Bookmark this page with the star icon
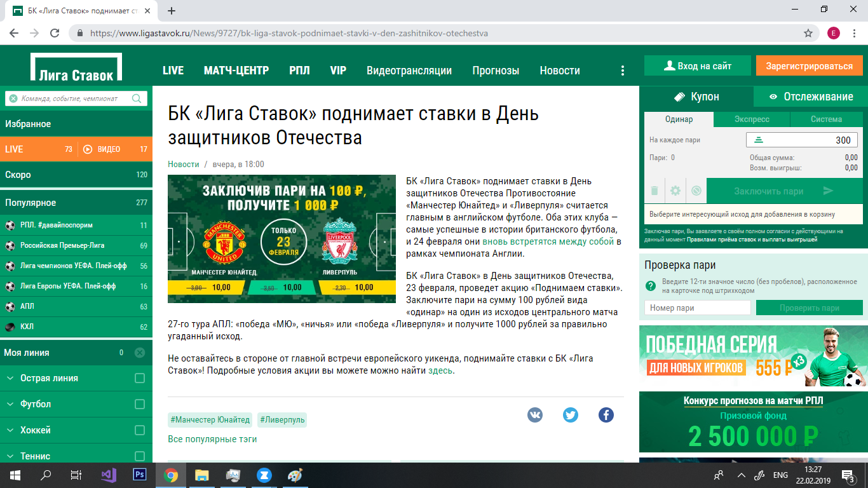 pyautogui.click(x=808, y=33)
